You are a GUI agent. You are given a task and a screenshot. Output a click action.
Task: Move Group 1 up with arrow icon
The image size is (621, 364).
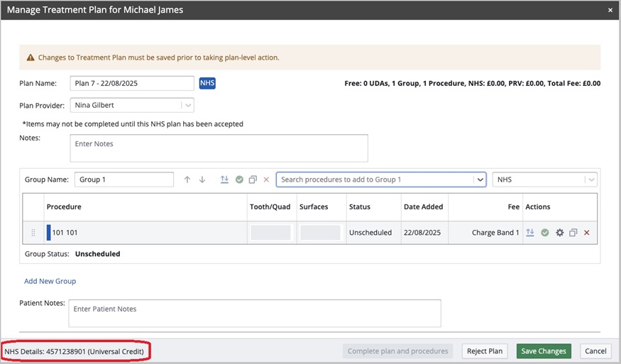pos(187,180)
